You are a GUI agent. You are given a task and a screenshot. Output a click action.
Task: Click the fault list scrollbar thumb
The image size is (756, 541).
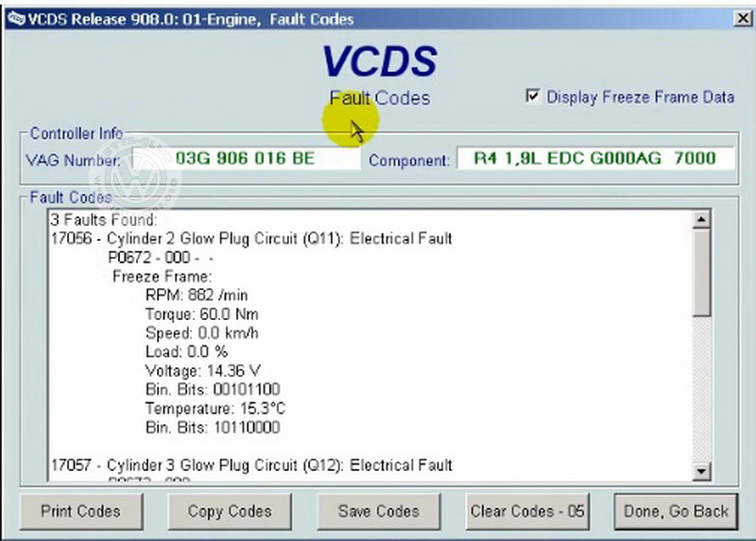point(701,273)
